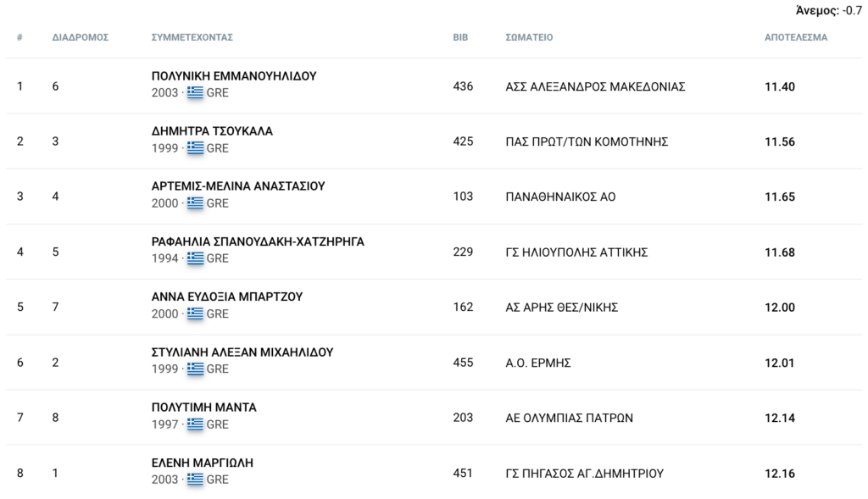Open athlete ΔΗΜΗΤΡΑ ΤΣΟΥΚΑΛΑ

pos(212,131)
